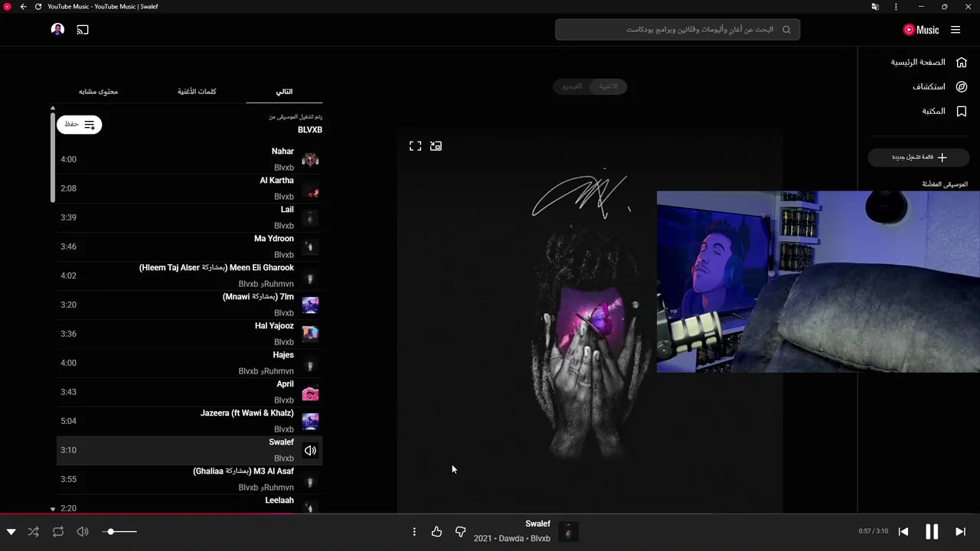Reload the YouTube Music app
This screenshot has width=980, height=551.
pos(38,7)
